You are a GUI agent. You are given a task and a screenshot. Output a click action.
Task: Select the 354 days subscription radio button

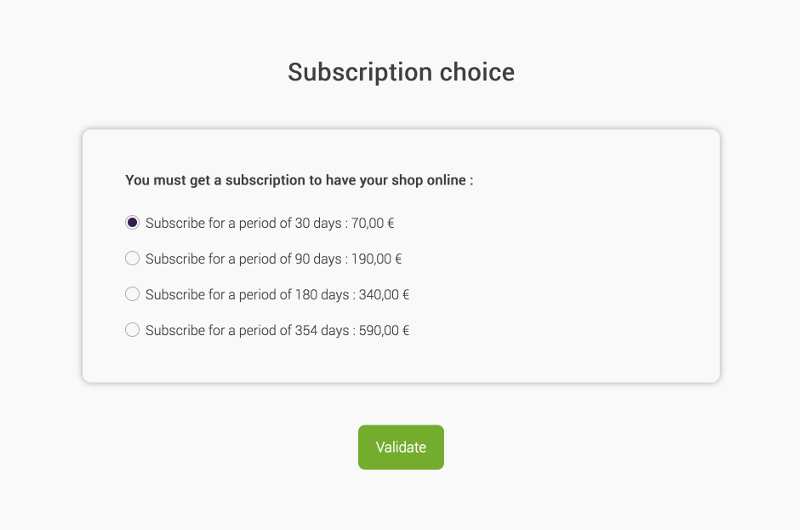[x=132, y=330]
